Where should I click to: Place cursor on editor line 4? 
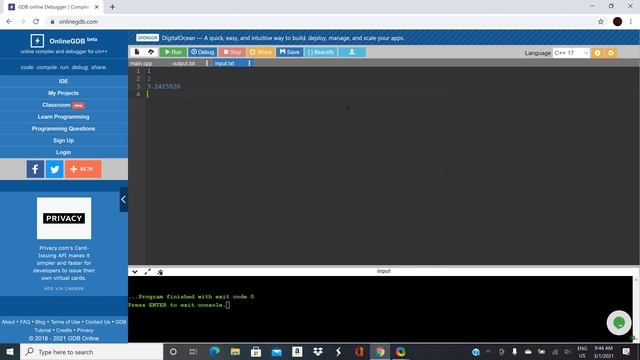(392, 94)
